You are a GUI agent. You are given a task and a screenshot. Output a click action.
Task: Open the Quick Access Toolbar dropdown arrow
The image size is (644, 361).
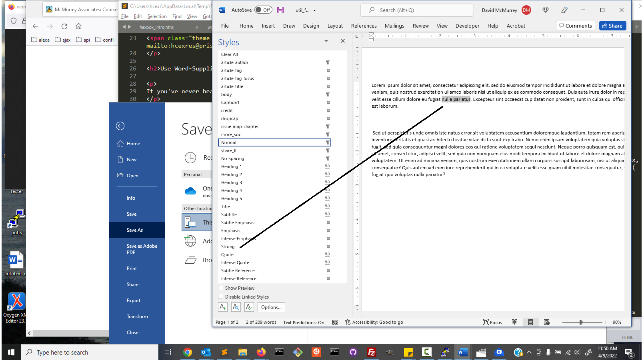click(314, 10)
